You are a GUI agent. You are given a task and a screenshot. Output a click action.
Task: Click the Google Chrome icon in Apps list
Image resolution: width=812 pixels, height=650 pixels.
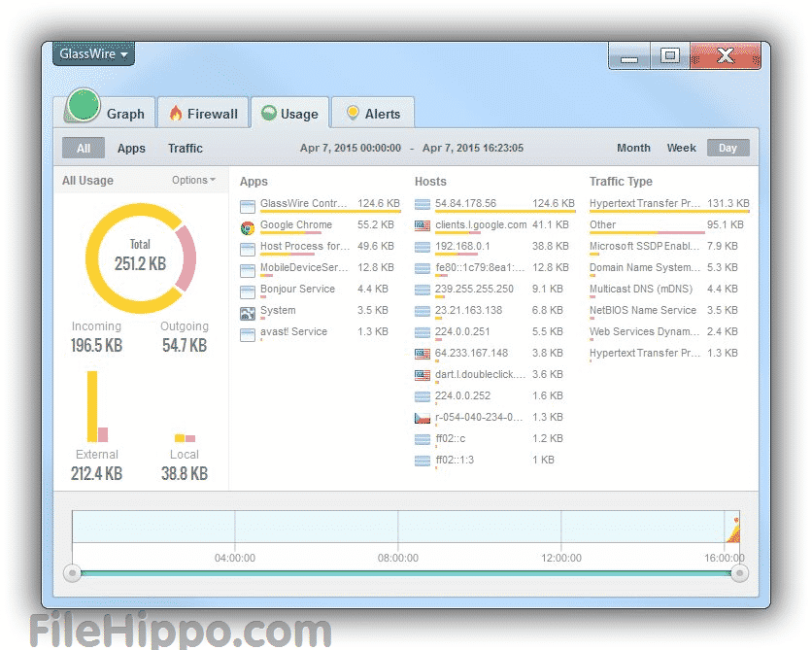(248, 226)
